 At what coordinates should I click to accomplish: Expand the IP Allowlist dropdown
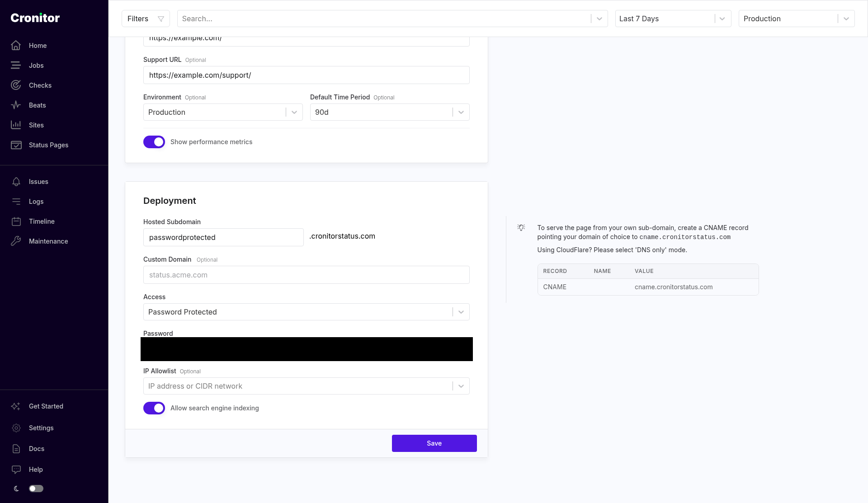(x=461, y=386)
